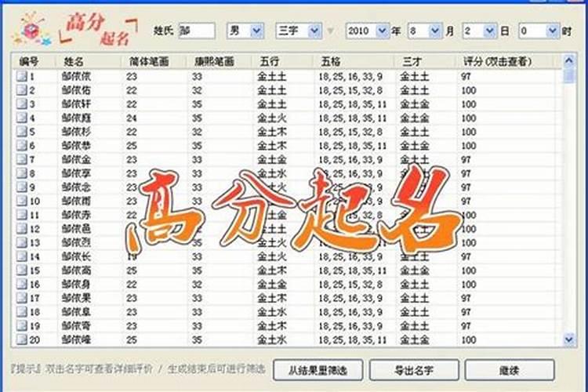Click 三才 value 金土金 in row 15
This screenshot has height=392, width=588.
click(415, 270)
